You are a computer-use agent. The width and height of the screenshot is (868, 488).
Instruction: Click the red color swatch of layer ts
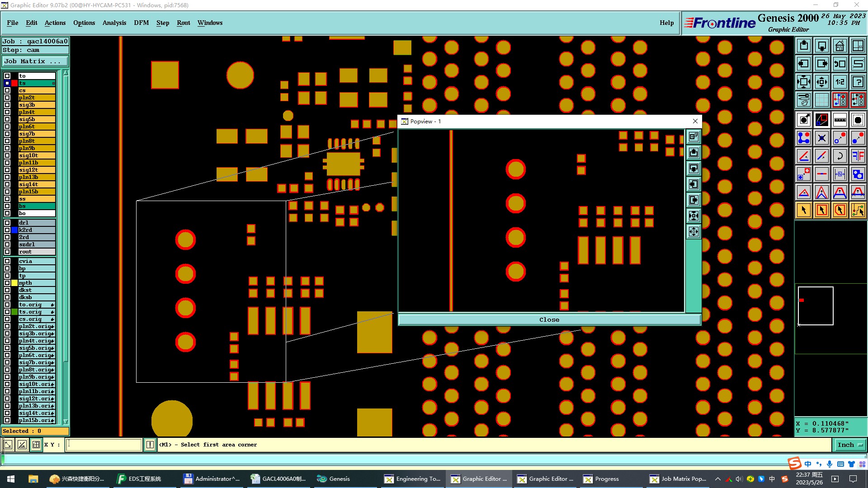point(14,83)
